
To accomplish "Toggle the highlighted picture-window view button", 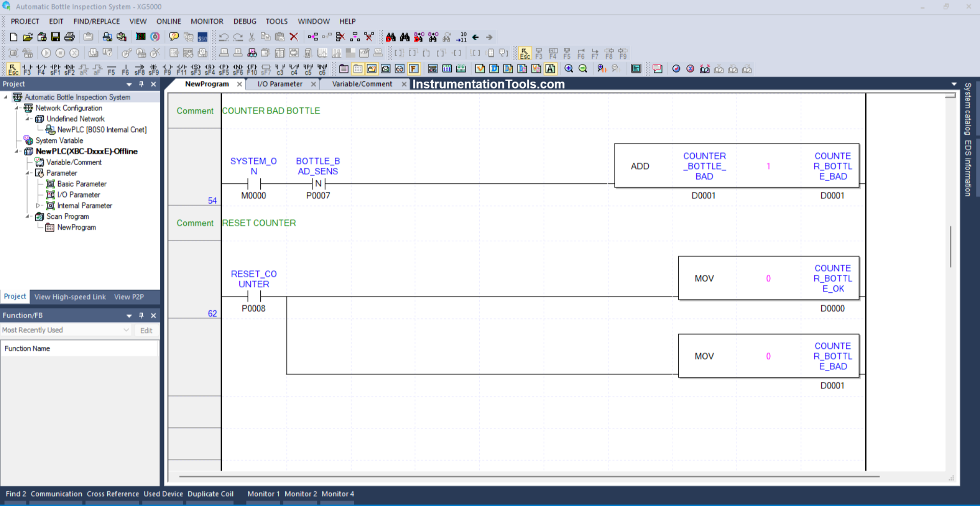I will [372, 69].
